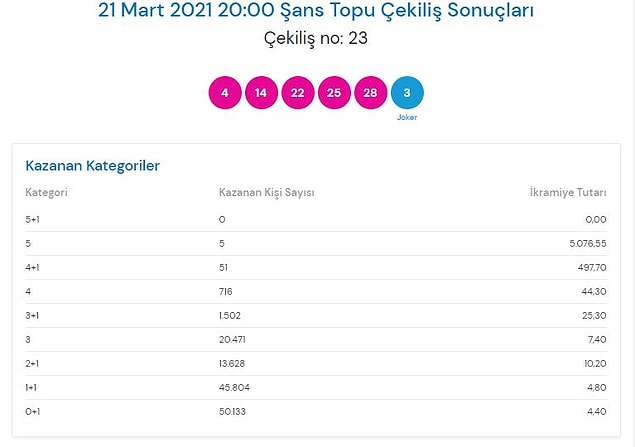Select the 4+1 category row label
Viewport: 635px width, 447px height.
pos(32,267)
